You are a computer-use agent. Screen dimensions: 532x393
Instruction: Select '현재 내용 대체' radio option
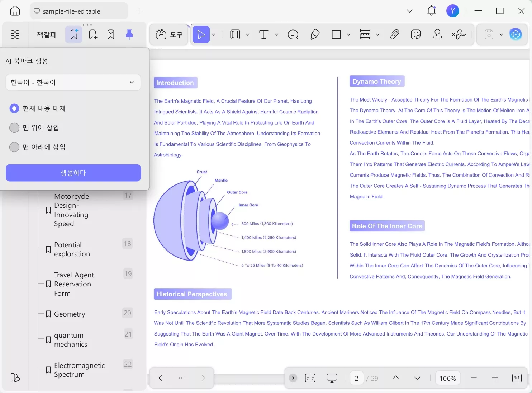click(14, 108)
